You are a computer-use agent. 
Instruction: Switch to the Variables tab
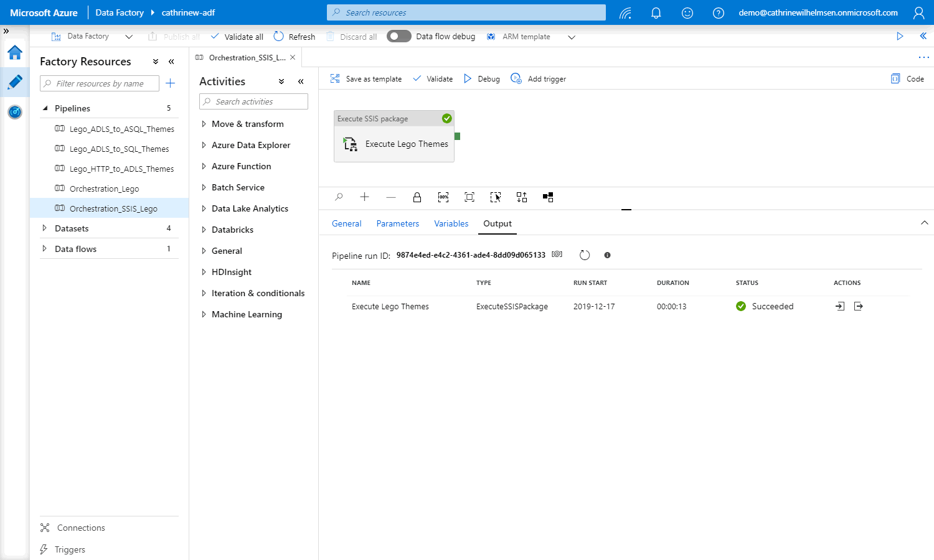pos(451,223)
